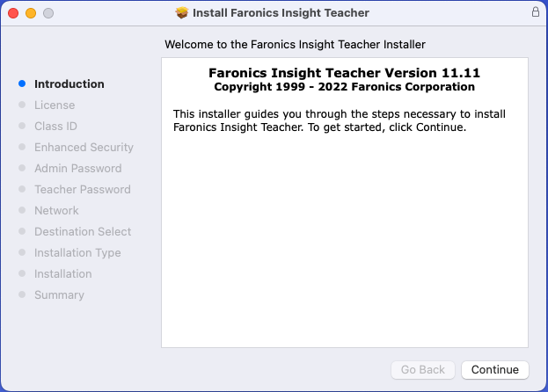Click the blue Introduction bullet indicator
This screenshot has height=392, width=548.
[x=22, y=84]
